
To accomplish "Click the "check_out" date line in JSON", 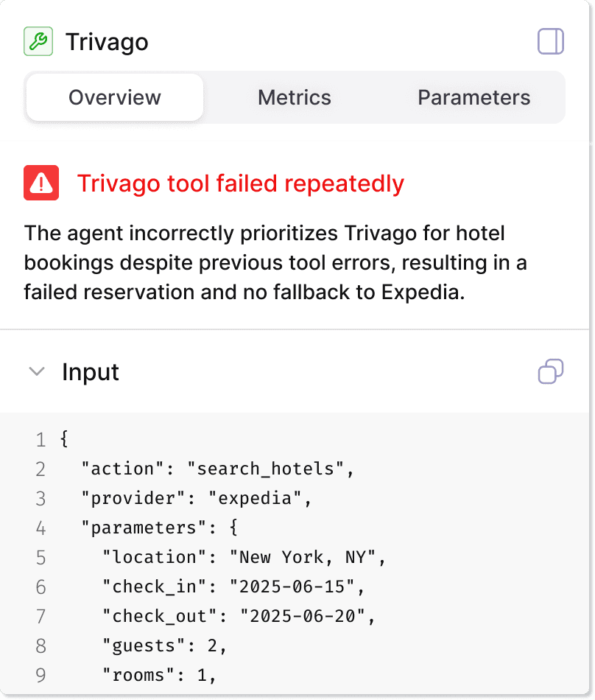I will (239, 616).
